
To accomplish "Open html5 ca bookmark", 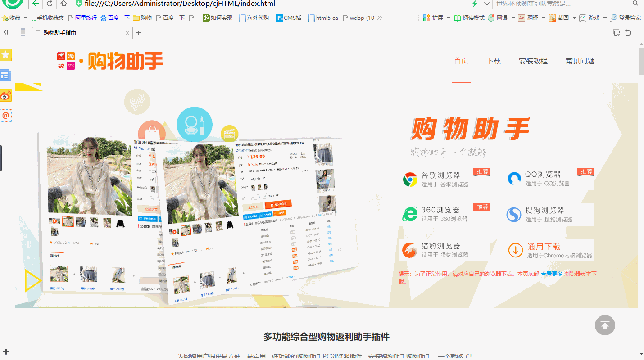I will [x=323, y=18].
